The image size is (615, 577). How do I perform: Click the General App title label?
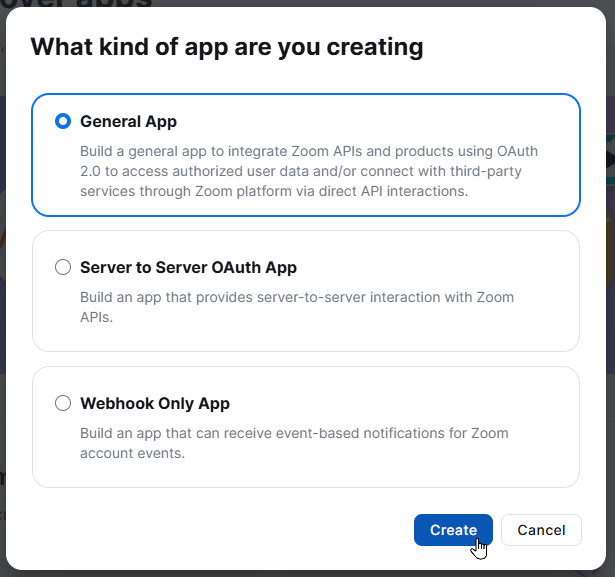tap(129, 122)
